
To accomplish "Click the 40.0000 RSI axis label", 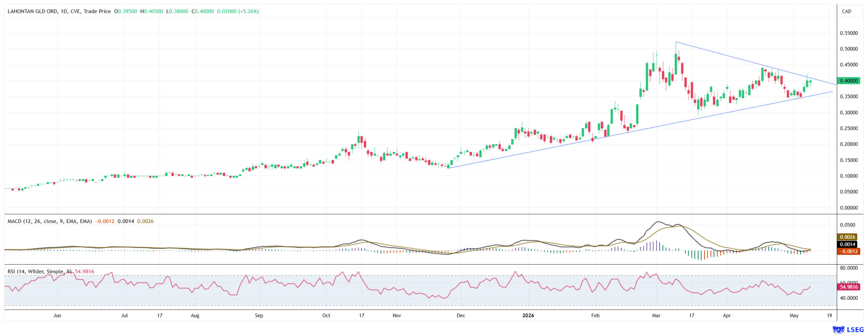I will 849,298.
